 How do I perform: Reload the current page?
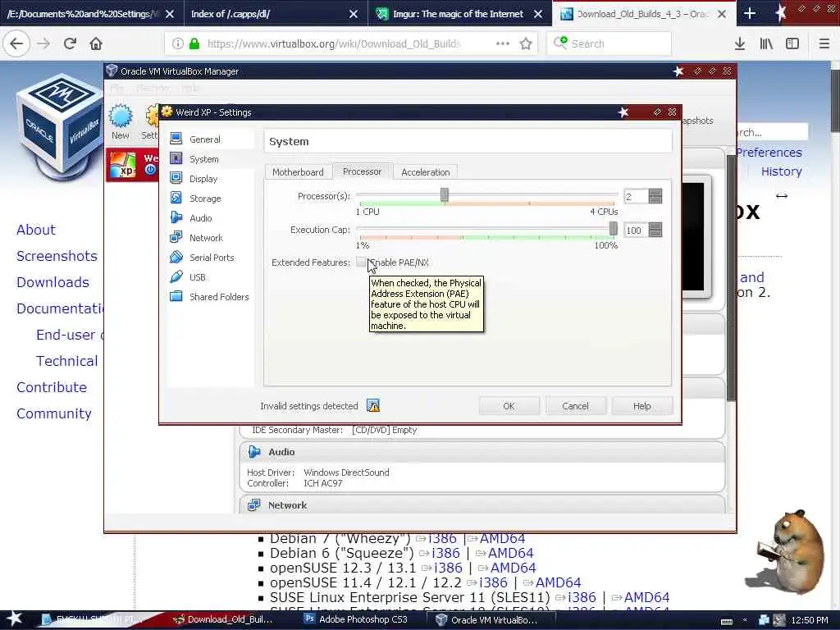pyautogui.click(x=70, y=43)
